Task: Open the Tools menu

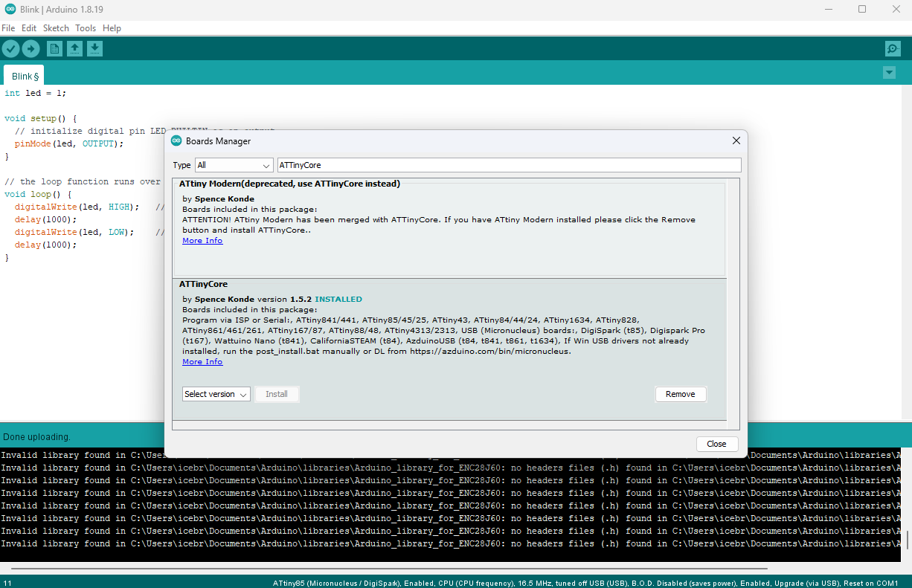Action: pos(86,28)
